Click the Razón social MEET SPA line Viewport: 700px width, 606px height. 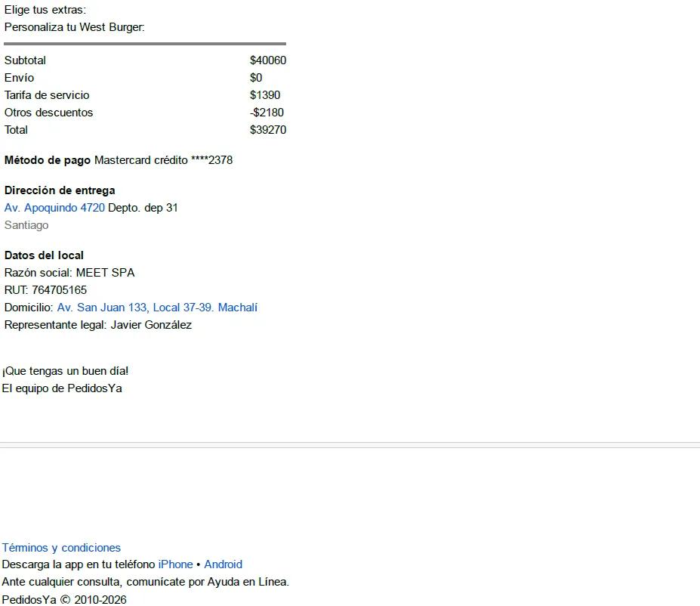(x=69, y=273)
